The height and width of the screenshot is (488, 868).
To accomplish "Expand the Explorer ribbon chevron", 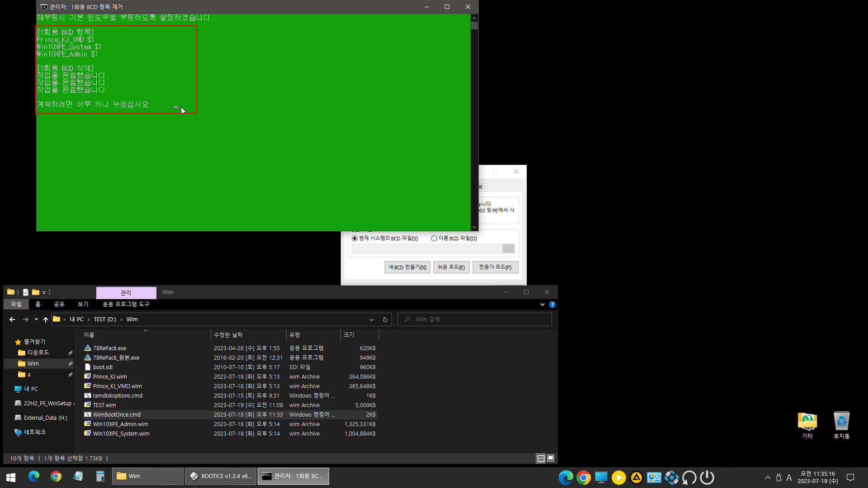I will tap(542, 305).
